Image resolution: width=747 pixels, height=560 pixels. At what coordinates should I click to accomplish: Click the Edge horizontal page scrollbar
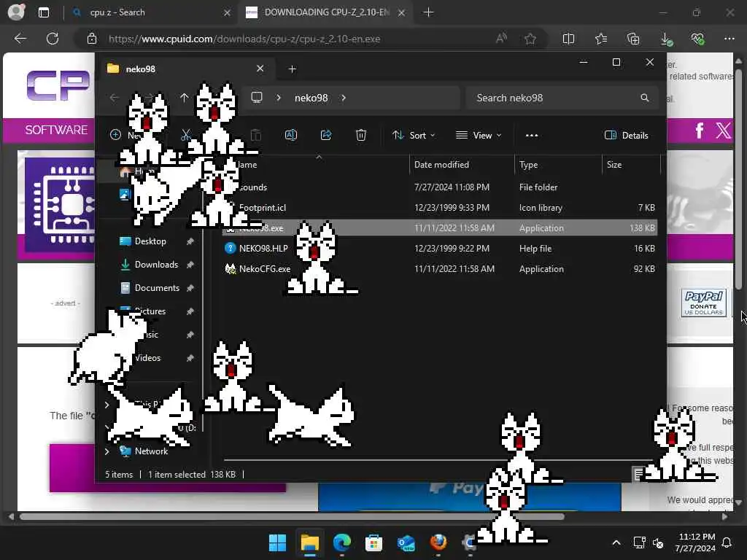(292, 517)
